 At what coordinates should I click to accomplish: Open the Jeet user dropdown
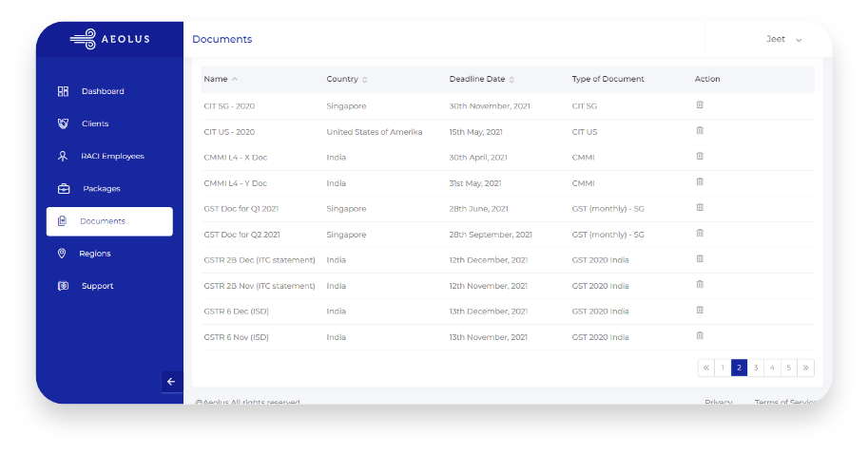[x=783, y=39]
